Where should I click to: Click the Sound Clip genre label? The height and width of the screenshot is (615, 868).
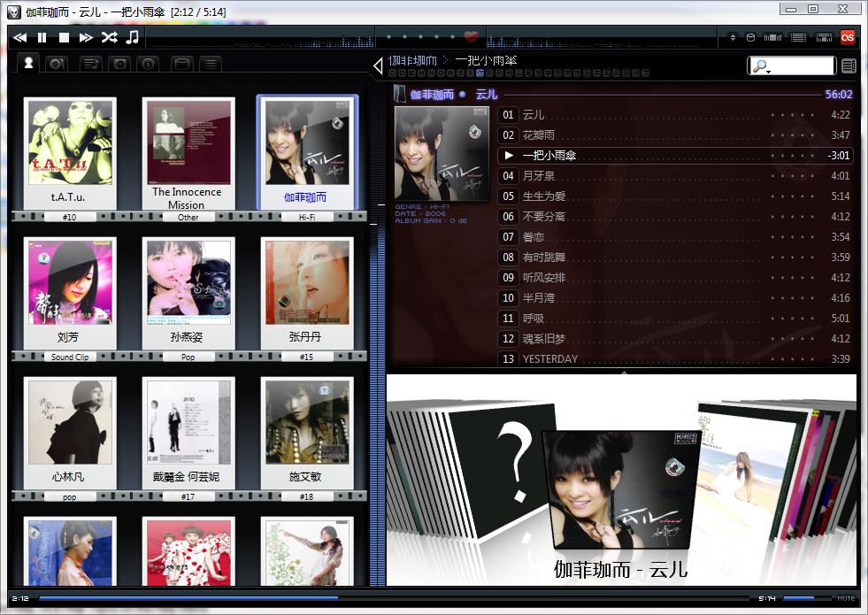[70, 357]
